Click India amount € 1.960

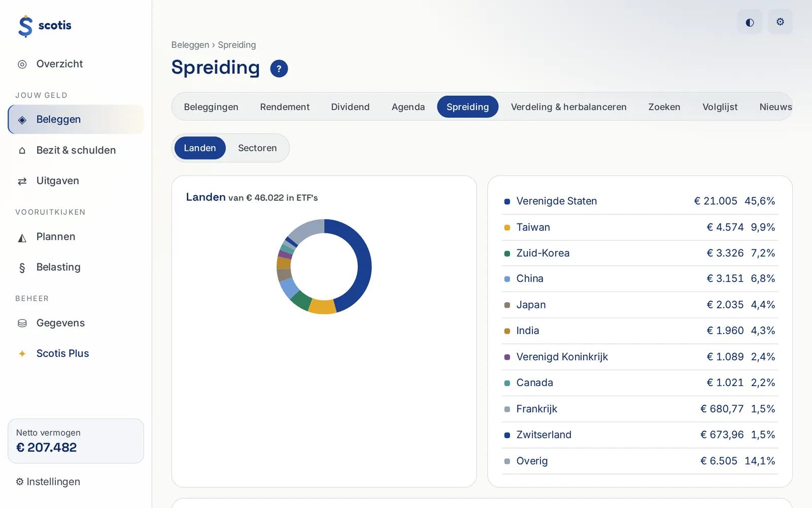coord(725,331)
